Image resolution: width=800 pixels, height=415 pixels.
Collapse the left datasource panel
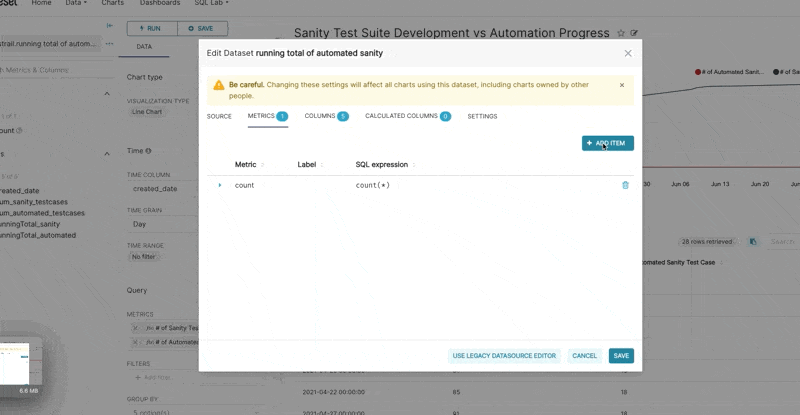(x=109, y=26)
